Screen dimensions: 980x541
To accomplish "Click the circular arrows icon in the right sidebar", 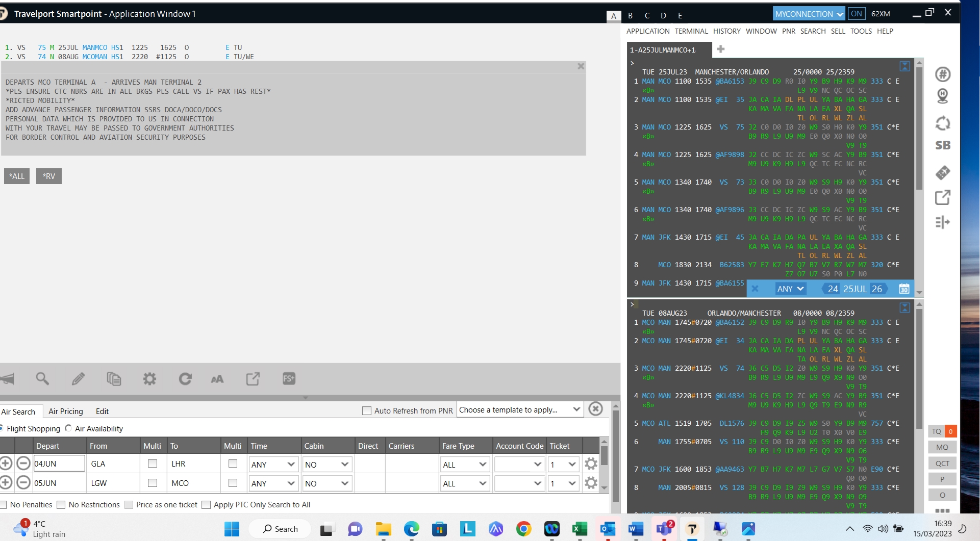I will (943, 123).
